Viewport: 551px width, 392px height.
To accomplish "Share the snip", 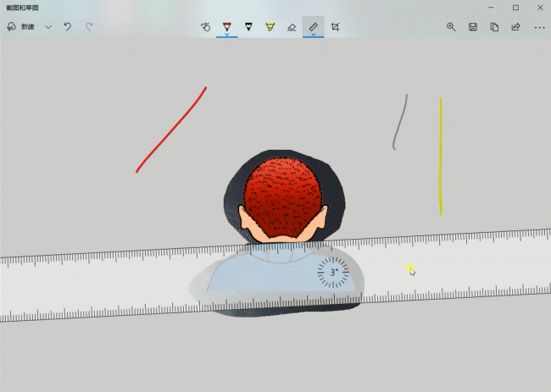I will pos(516,27).
